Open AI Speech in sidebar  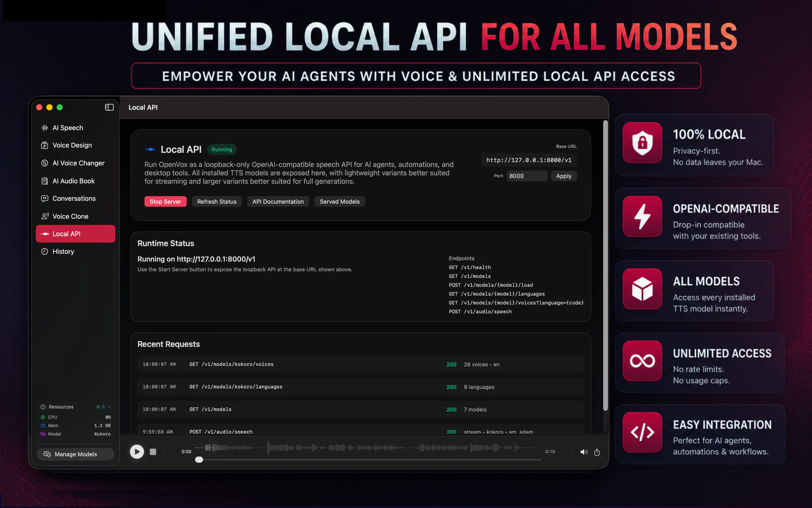[x=76, y=128]
